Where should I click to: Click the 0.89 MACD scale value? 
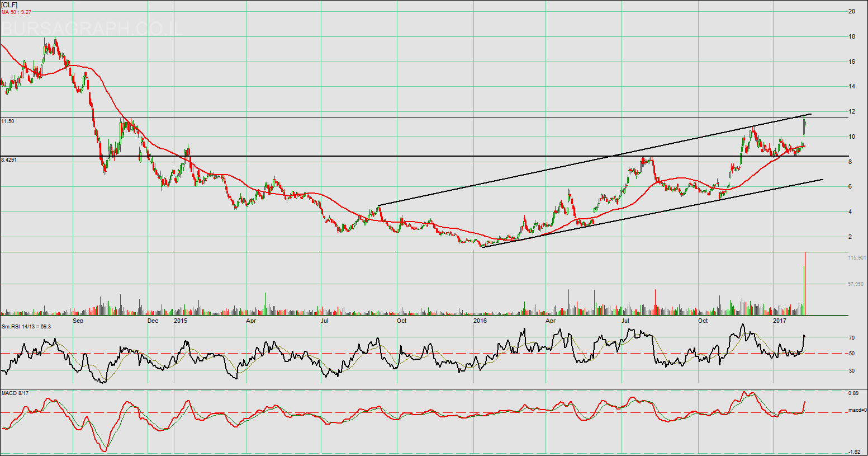(x=853, y=393)
